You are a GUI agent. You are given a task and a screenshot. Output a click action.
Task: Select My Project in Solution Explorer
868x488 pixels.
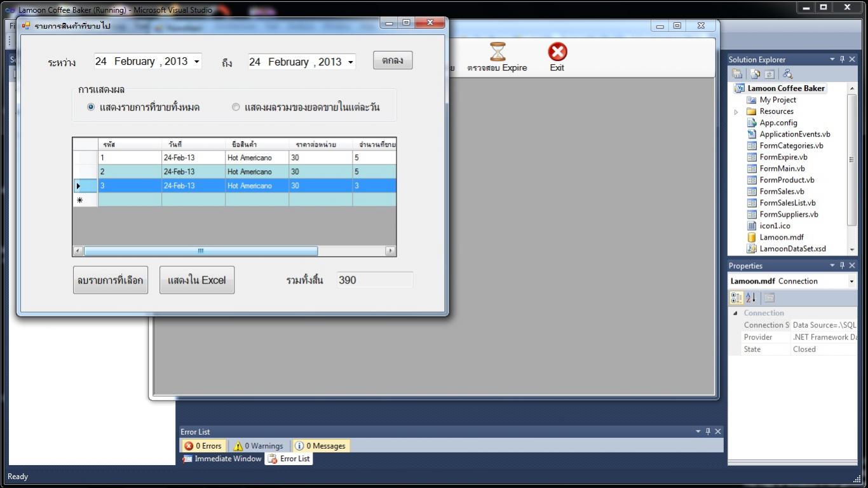(x=778, y=100)
